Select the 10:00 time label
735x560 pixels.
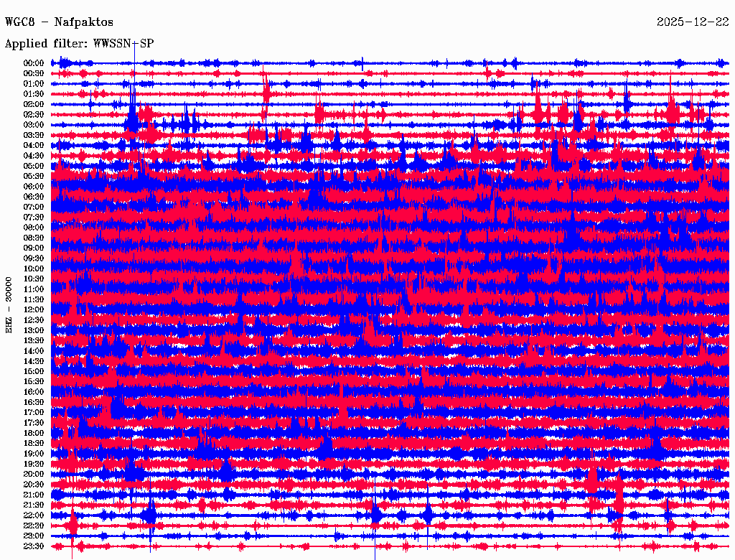(34, 269)
